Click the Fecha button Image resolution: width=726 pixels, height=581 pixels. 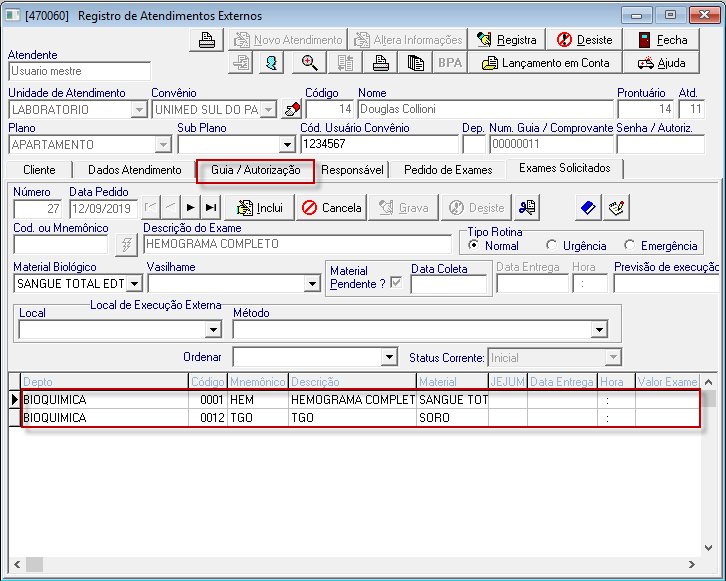661,40
